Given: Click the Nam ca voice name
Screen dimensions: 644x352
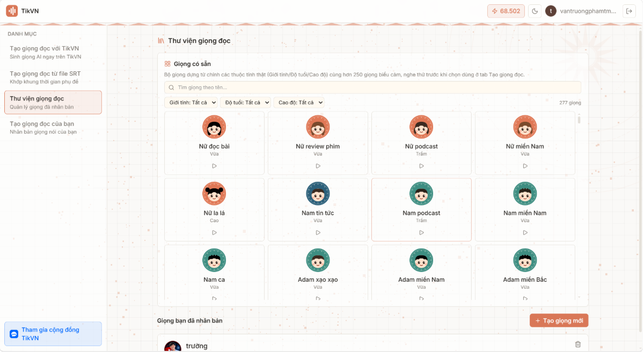Looking at the screenshot, I should click(214, 280).
